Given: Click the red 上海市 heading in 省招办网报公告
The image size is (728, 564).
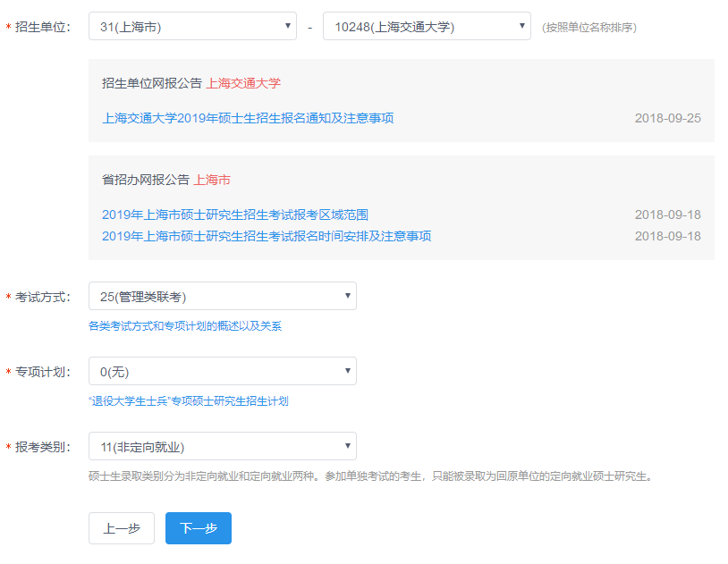Looking at the screenshot, I should tap(212, 180).
